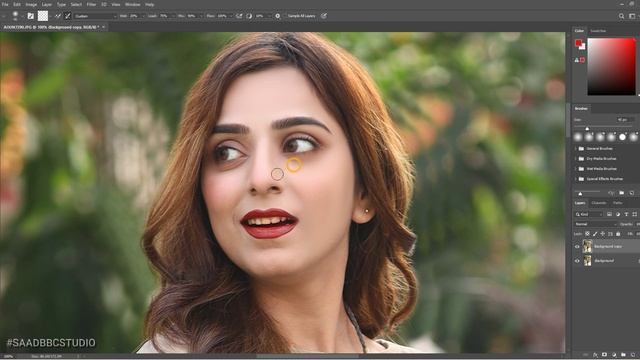Viewport: 640px width, 360px height.
Task: Switch to the Layers tab
Action: (580, 203)
